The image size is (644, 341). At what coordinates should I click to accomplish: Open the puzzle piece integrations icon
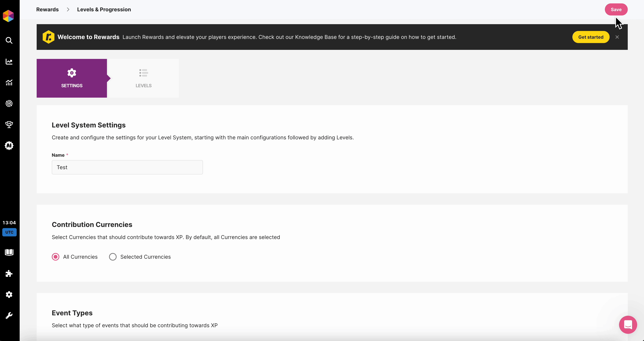point(9,274)
